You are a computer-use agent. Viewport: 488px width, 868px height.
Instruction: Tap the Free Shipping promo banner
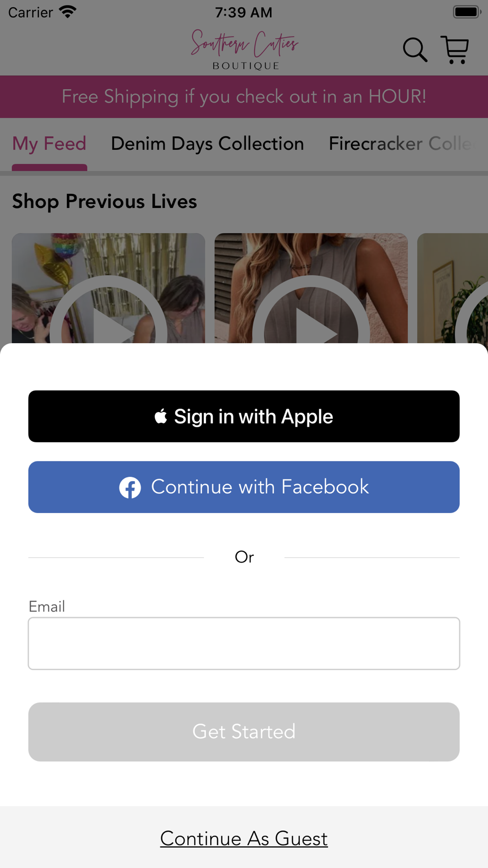pyautogui.click(x=244, y=97)
